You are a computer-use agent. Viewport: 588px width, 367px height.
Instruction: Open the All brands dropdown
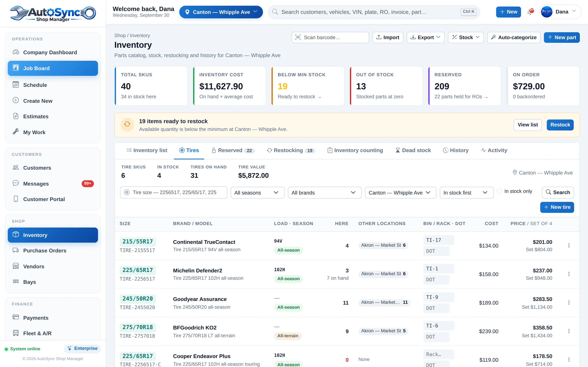(x=325, y=193)
